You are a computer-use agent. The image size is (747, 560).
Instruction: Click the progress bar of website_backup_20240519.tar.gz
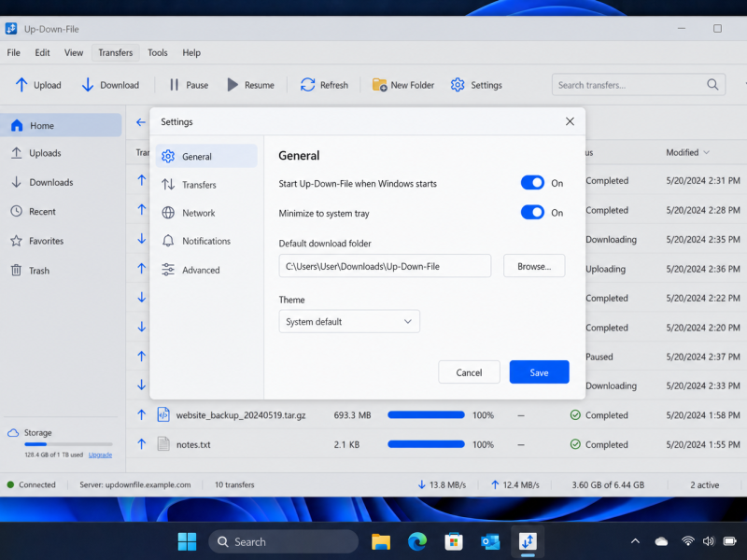(426, 414)
